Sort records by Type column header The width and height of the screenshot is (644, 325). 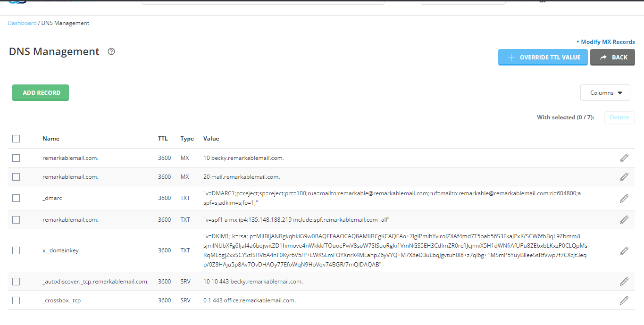(187, 139)
